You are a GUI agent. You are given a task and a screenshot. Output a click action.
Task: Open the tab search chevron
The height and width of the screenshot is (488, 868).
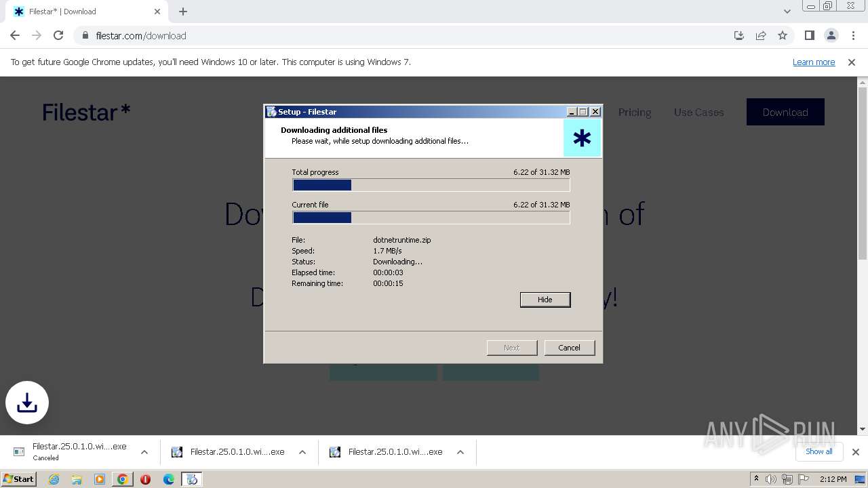tap(787, 12)
